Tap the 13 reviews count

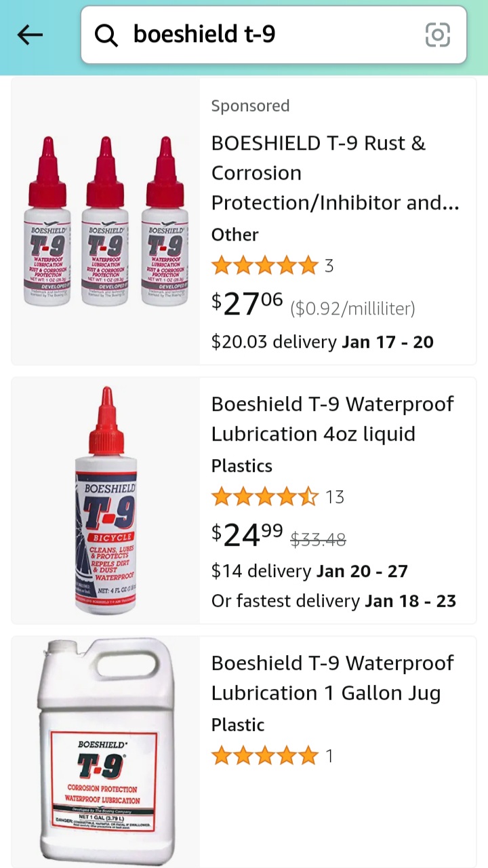coord(335,497)
